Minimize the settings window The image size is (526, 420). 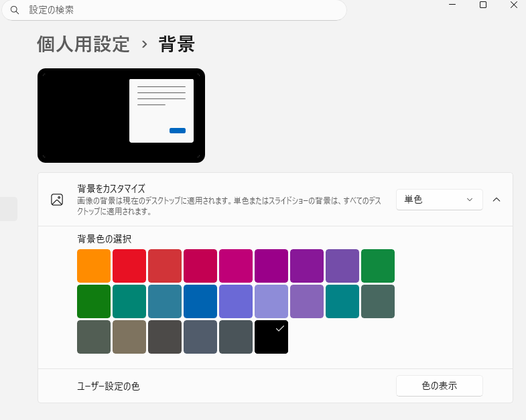tap(452, 5)
